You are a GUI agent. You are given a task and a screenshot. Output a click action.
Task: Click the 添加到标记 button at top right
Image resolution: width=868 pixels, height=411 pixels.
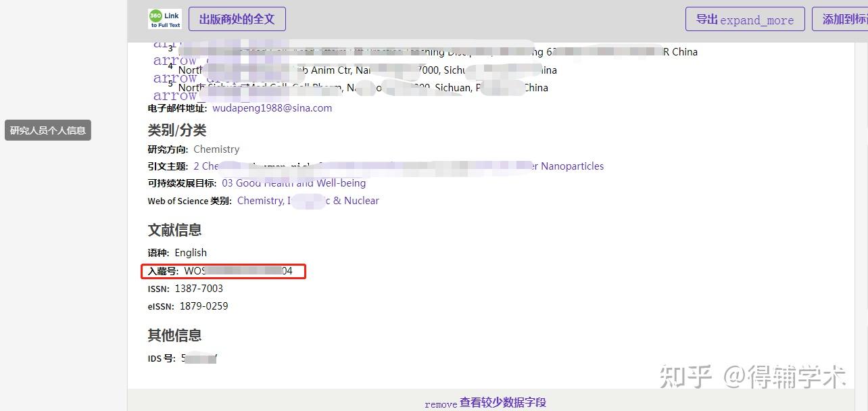(x=845, y=19)
